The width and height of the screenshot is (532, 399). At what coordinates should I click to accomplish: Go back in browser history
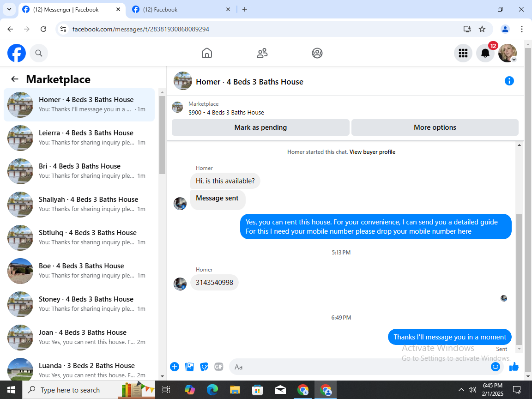point(10,29)
